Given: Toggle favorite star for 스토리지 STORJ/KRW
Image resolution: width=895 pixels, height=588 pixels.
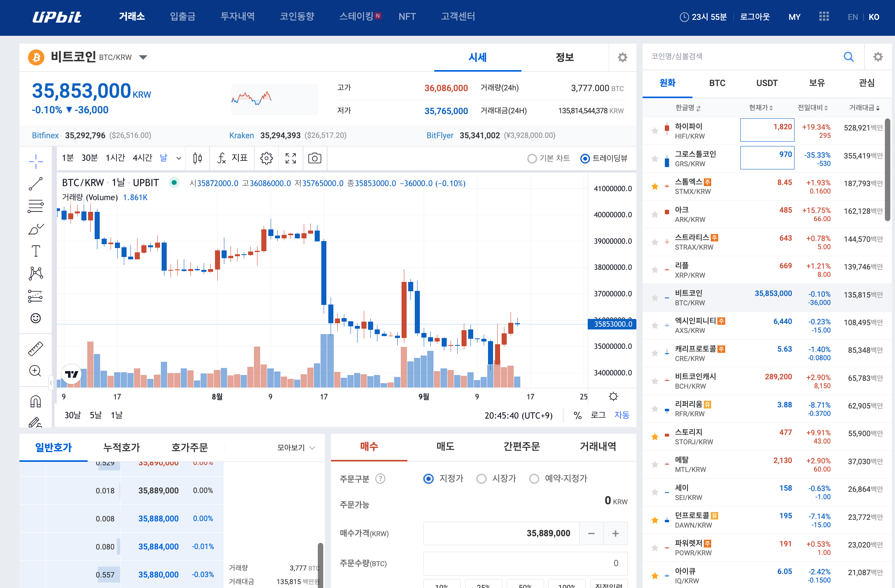Looking at the screenshot, I should point(655,437).
